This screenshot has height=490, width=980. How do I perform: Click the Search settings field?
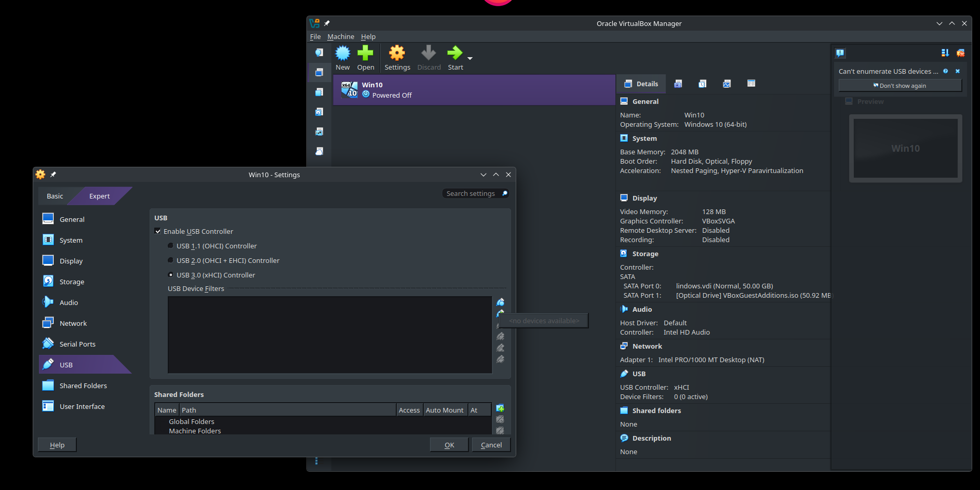(x=472, y=193)
